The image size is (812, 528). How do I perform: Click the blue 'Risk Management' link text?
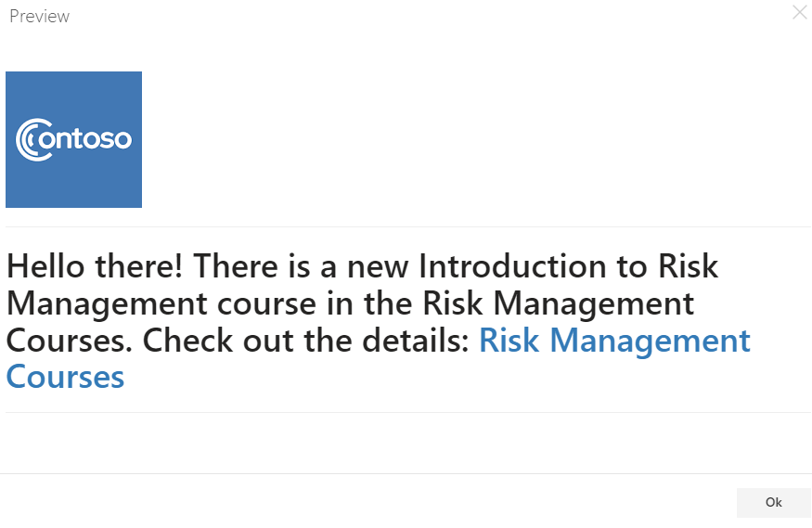pos(614,341)
